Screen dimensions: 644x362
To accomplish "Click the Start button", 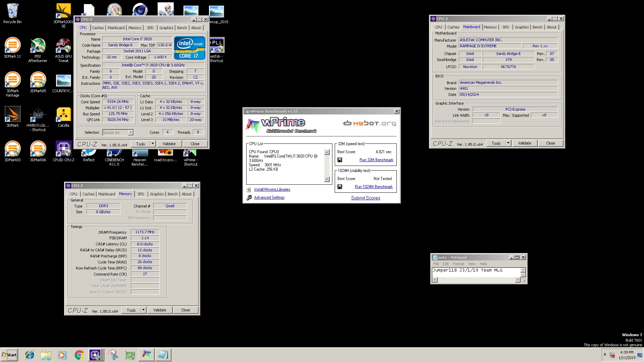I will coord(9,355).
